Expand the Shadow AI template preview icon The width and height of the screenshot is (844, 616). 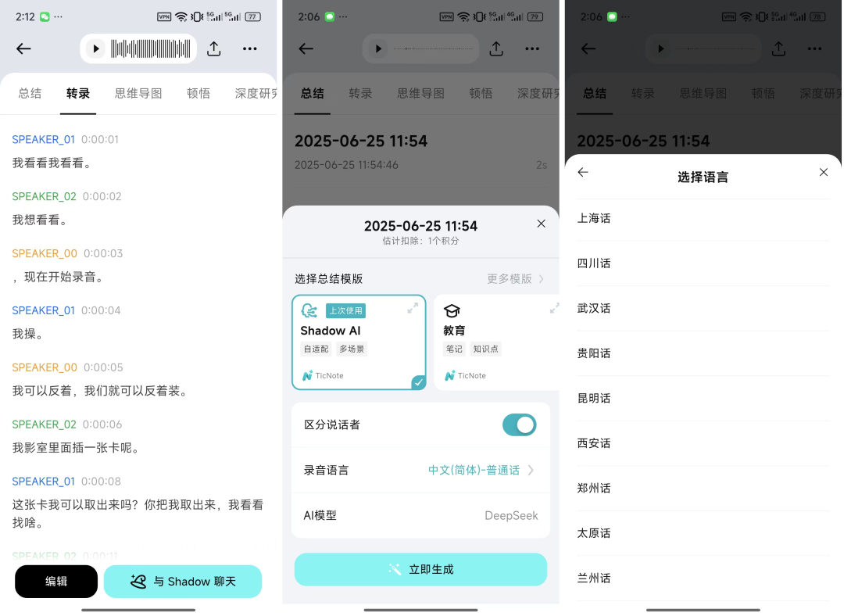pos(413,308)
